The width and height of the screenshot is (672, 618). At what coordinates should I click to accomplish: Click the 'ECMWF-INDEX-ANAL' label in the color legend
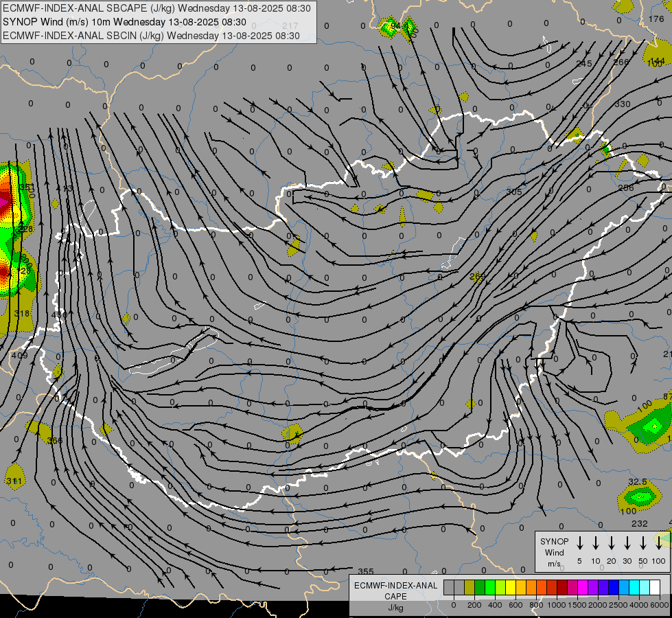pos(395,586)
